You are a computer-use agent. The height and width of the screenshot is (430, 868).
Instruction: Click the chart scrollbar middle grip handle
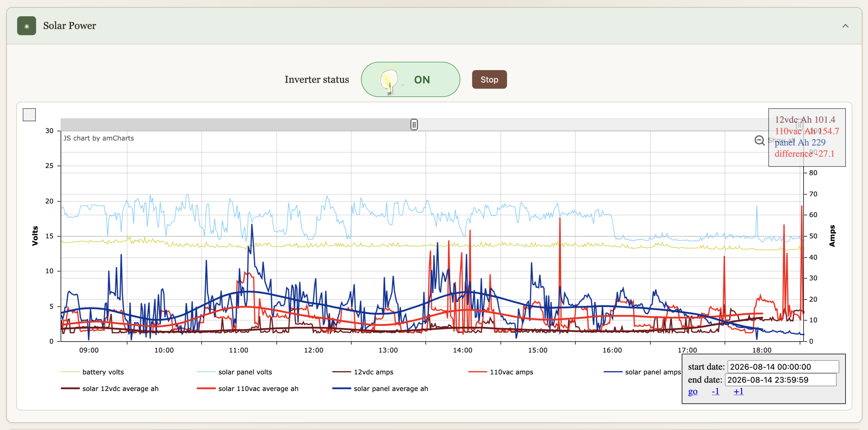coord(414,124)
